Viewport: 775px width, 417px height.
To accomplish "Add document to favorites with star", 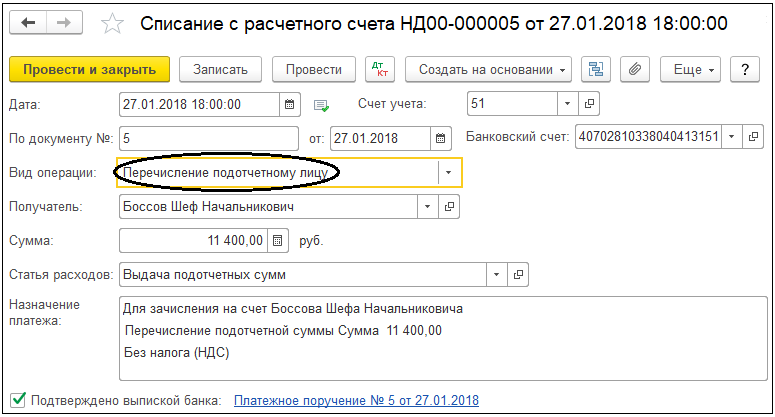I will click(112, 24).
